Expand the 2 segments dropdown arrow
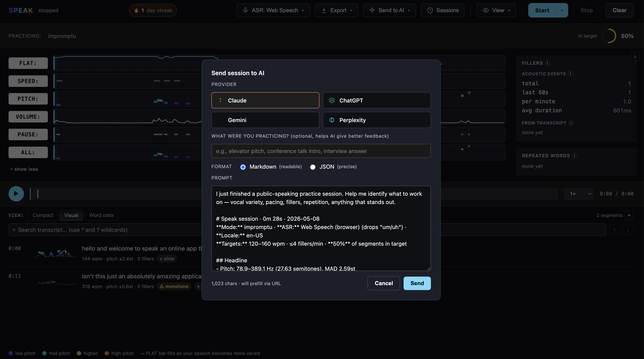 [629, 215]
